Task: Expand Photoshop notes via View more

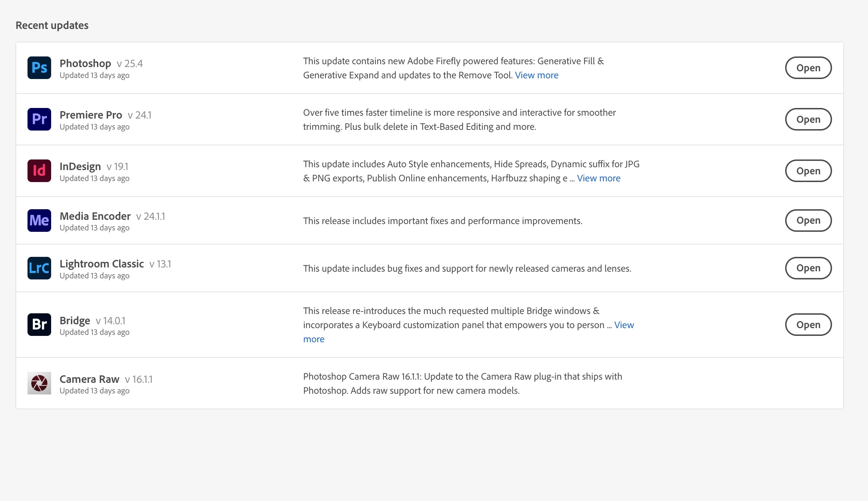Action: coord(536,75)
